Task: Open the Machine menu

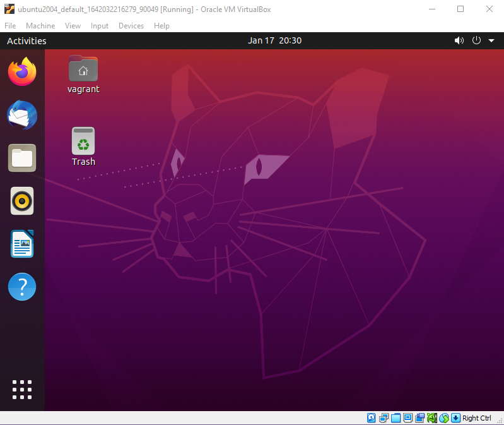Action: coord(40,26)
